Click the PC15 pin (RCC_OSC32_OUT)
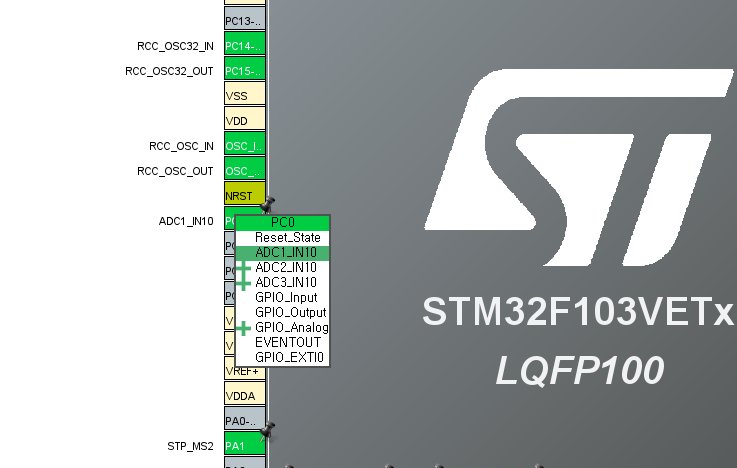The image size is (737, 468). coord(245,71)
